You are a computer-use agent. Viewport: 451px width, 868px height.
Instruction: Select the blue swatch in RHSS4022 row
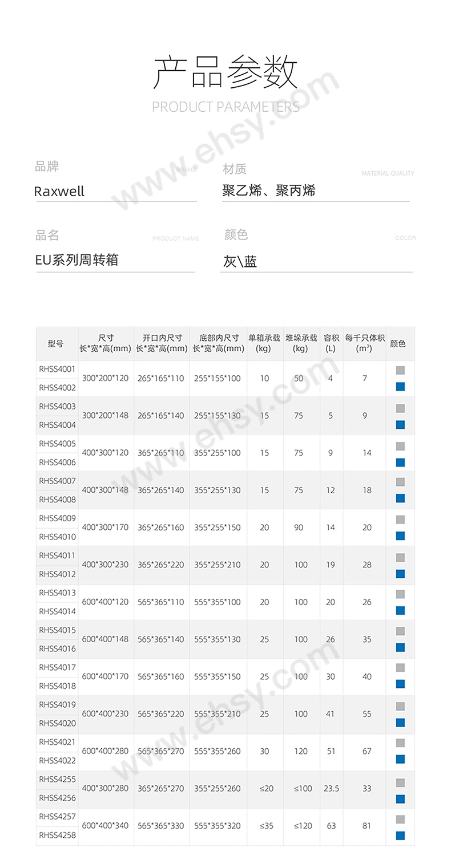tap(400, 759)
